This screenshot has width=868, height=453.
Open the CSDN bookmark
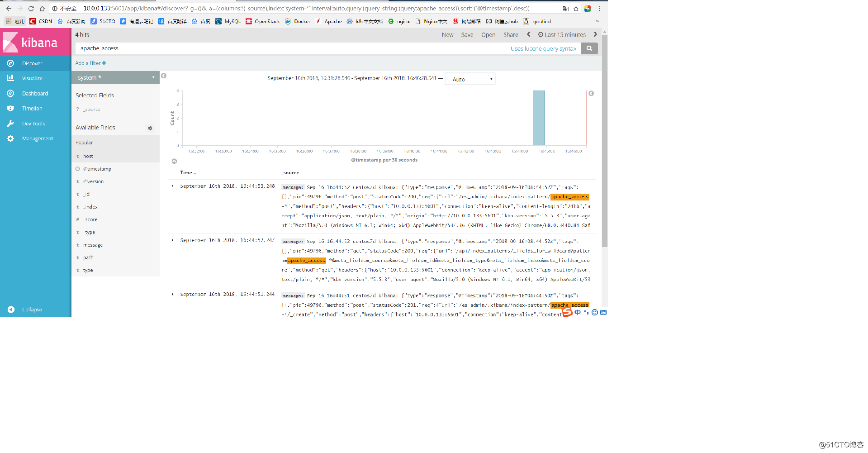point(41,21)
